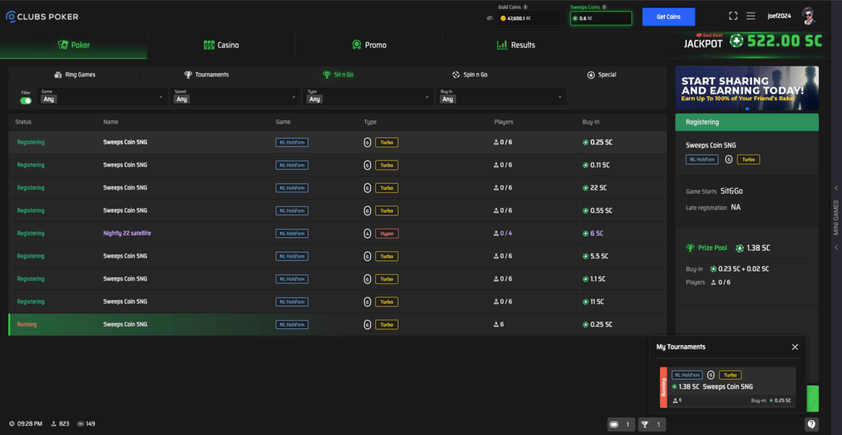Click the Get Coins button
The image size is (842, 435).
[x=669, y=17]
